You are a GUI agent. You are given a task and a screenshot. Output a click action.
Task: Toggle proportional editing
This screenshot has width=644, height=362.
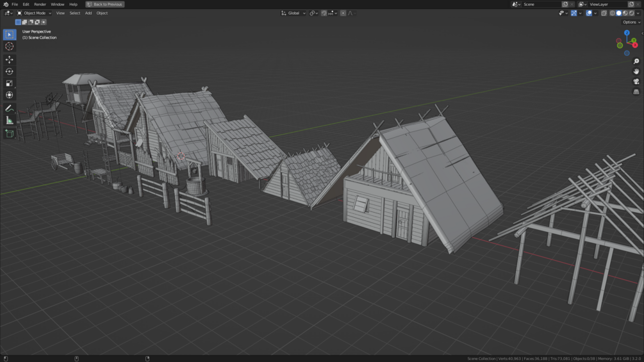pyautogui.click(x=343, y=13)
